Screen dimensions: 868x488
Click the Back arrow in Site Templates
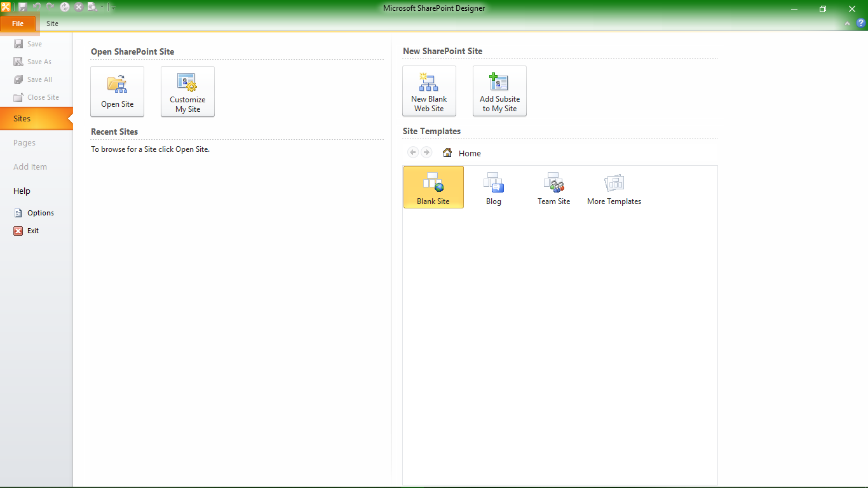point(413,152)
